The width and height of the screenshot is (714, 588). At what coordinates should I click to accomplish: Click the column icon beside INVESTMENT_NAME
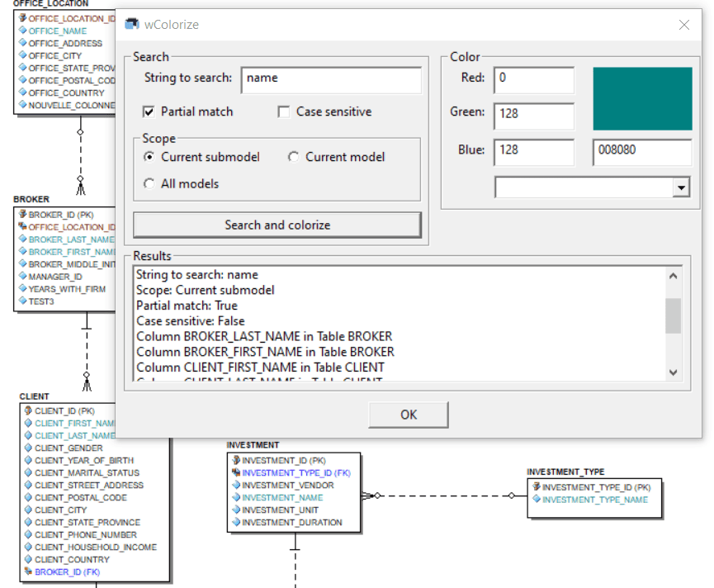click(236, 497)
